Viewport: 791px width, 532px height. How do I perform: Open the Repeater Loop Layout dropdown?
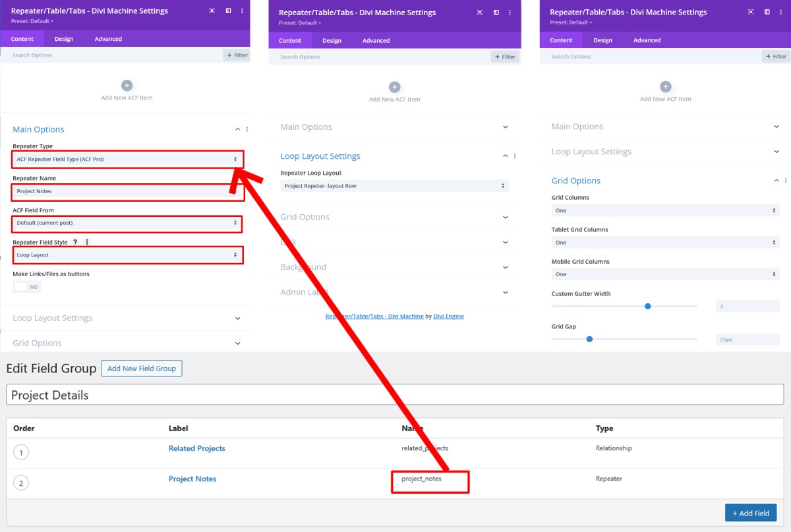point(394,186)
